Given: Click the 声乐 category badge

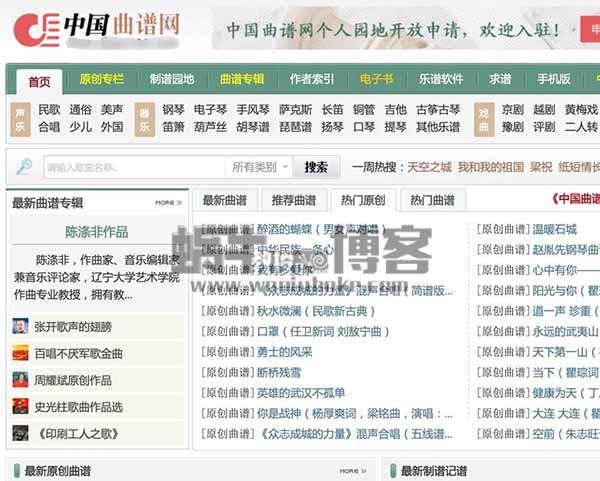Looking at the screenshot, I should click(x=20, y=119).
